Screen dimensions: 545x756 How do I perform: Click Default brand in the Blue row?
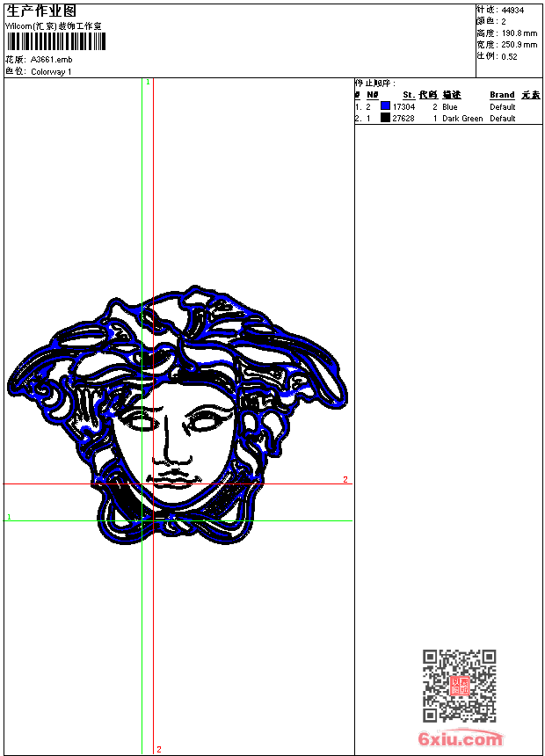503,107
